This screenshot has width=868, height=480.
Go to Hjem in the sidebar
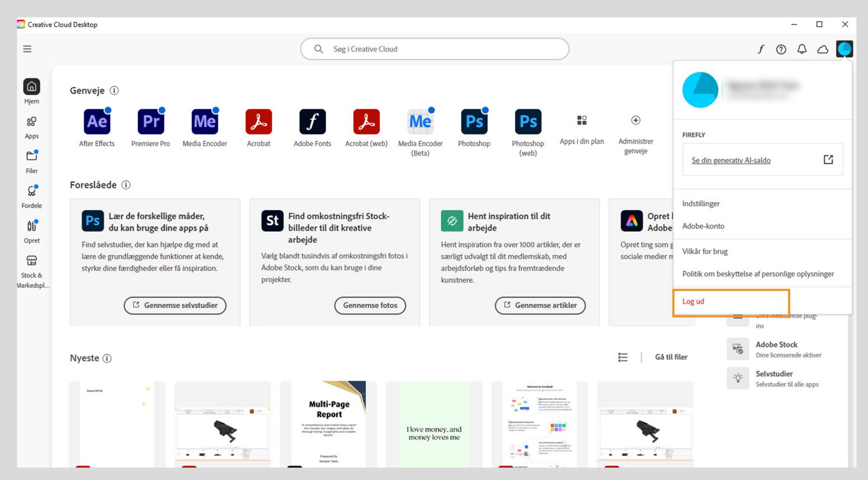point(32,91)
